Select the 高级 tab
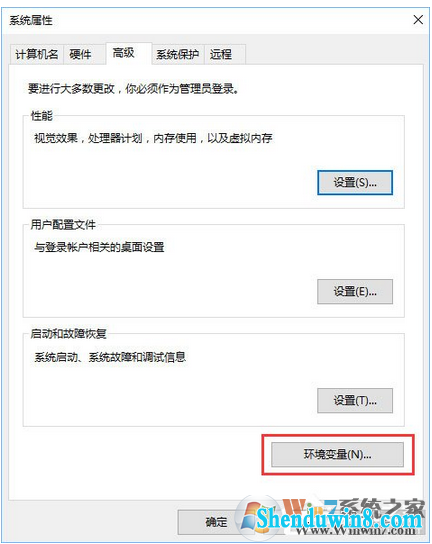432x544 pixels. point(128,53)
